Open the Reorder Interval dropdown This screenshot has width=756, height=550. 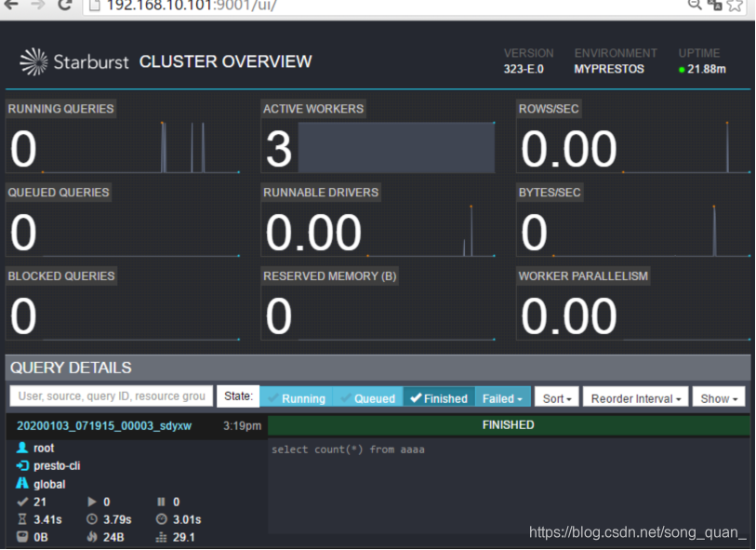[x=635, y=398]
